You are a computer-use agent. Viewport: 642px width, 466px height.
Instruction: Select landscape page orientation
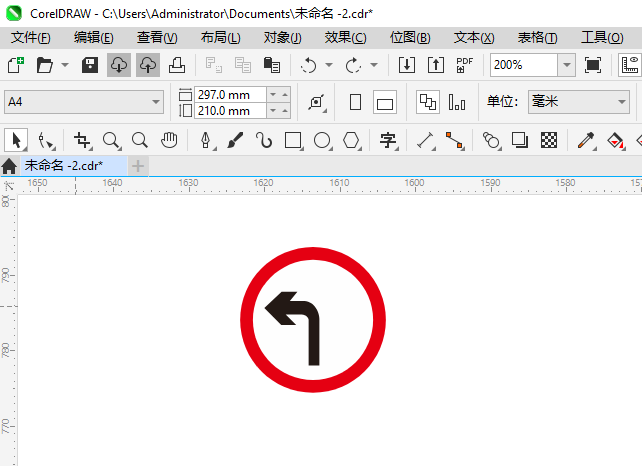[x=385, y=102]
